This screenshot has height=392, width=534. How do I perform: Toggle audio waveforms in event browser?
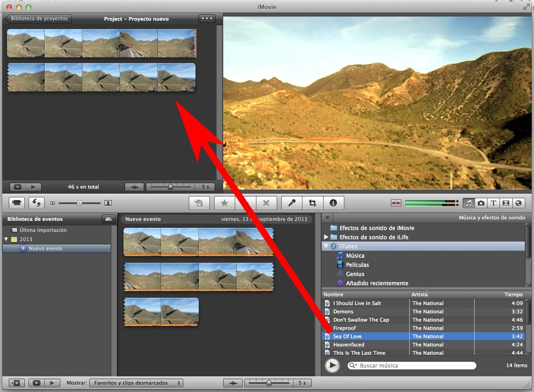[233, 383]
